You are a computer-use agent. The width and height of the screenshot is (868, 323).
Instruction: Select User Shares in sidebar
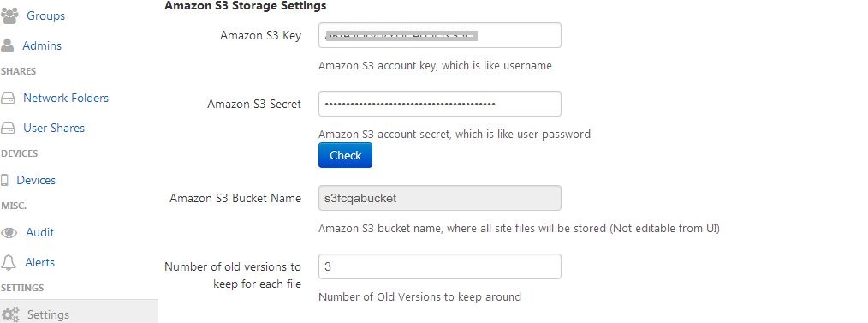[54, 128]
